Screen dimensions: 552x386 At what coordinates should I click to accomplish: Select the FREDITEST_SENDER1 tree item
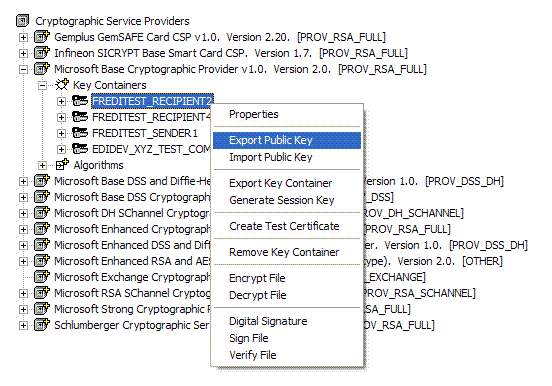pos(145,133)
